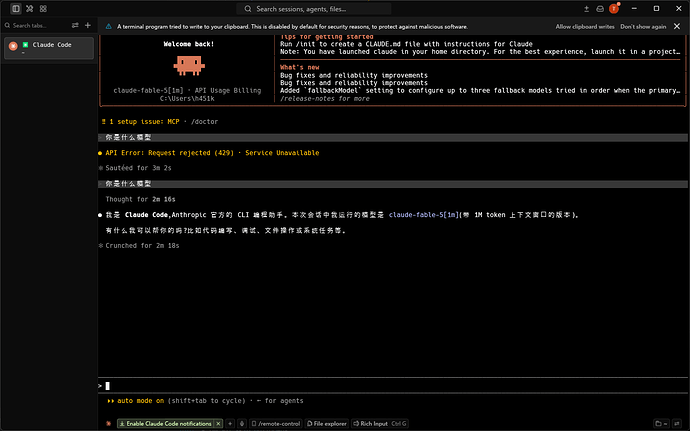Click the '/doctor' setup issue hint
Screen dimensions: 690x431
[204, 122]
